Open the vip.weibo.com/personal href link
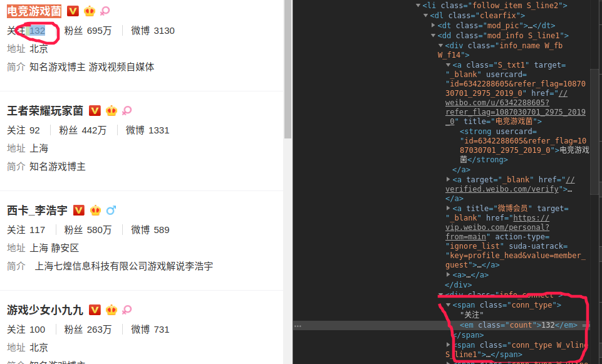The width and height of the screenshot is (602, 364). [497, 227]
